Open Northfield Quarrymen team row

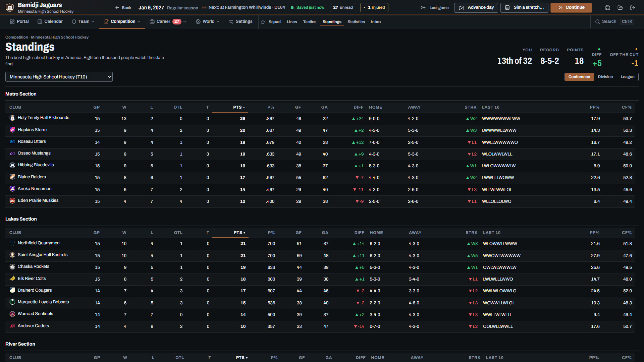coord(320,244)
